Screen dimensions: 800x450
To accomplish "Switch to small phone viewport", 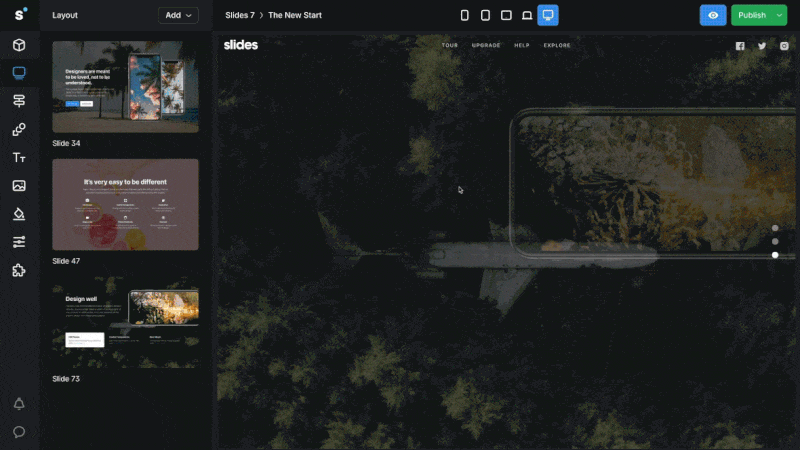I will [x=464, y=15].
